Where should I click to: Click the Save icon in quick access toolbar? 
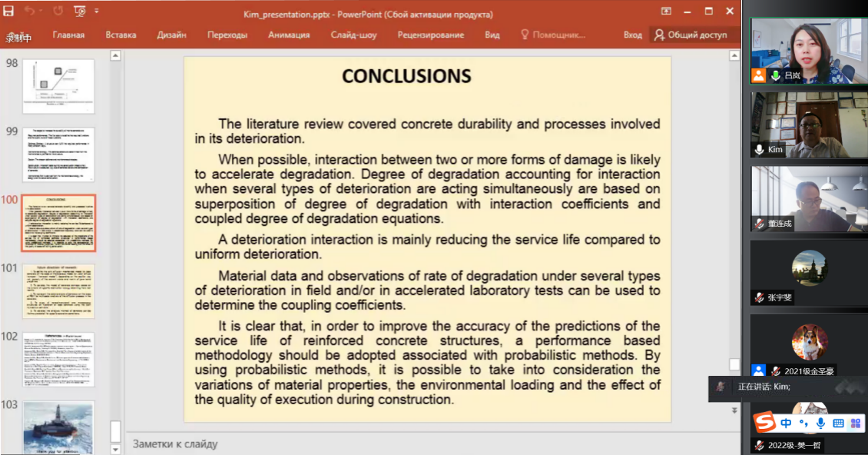pyautogui.click(x=8, y=12)
